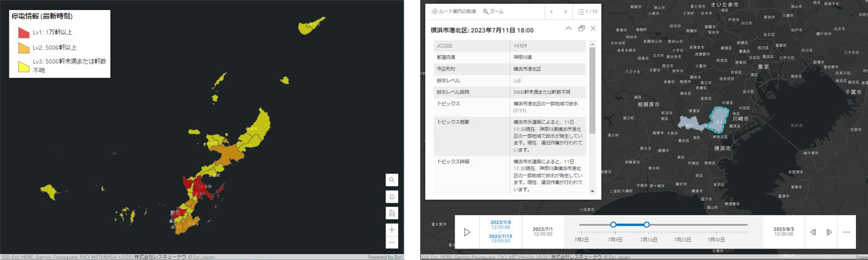
Task: Zoom out with the minus button
Action: (x=392, y=243)
